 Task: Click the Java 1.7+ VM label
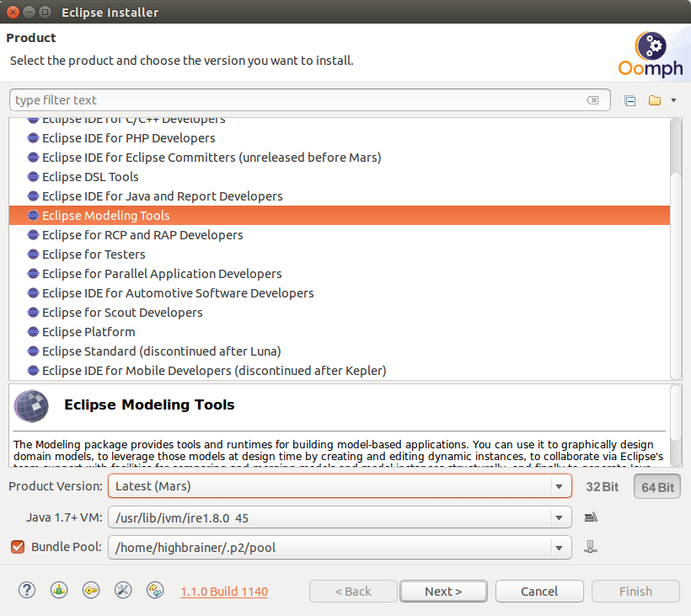pos(64,517)
